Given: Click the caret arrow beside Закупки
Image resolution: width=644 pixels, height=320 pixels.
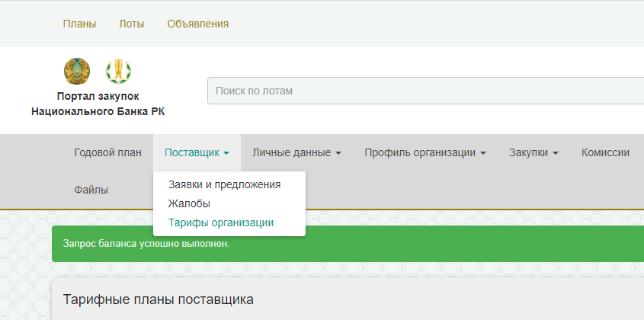Looking at the screenshot, I should pos(556,153).
